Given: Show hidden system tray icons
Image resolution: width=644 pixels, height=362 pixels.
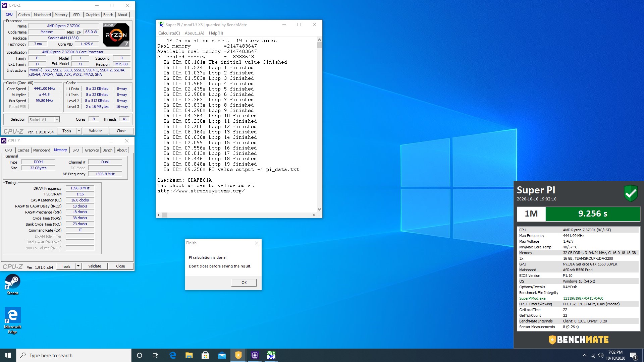Looking at the screenshot, I should coord(585,355).
